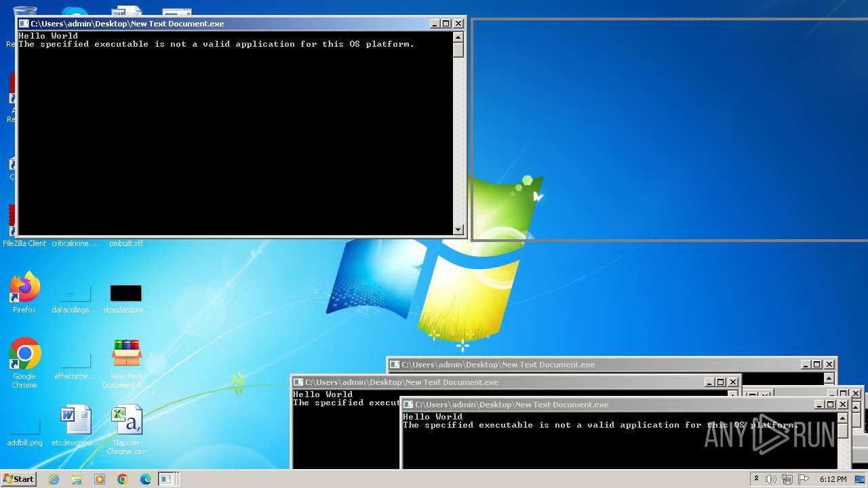Maximize the rearmost bottom console window
868x488 pixels.
coord(817,365)
